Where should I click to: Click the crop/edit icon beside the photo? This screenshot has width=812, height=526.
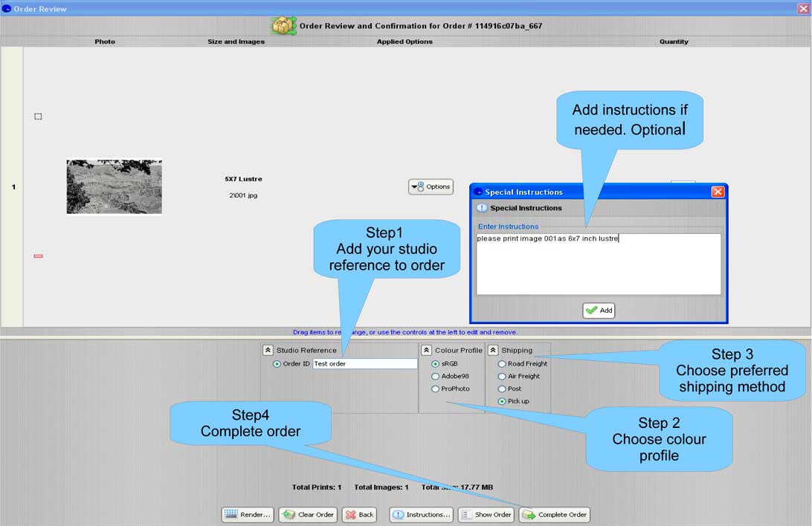point(38,117)
